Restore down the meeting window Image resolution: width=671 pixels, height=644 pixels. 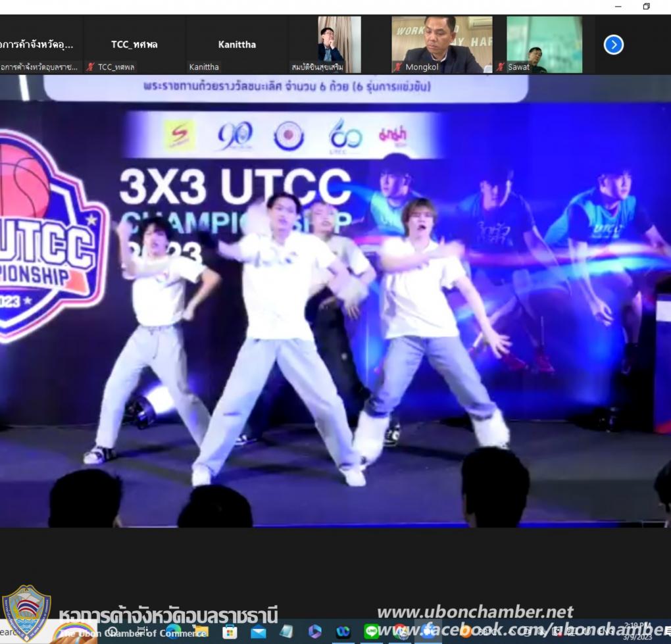pyautogui.click(x=646, y=7)
